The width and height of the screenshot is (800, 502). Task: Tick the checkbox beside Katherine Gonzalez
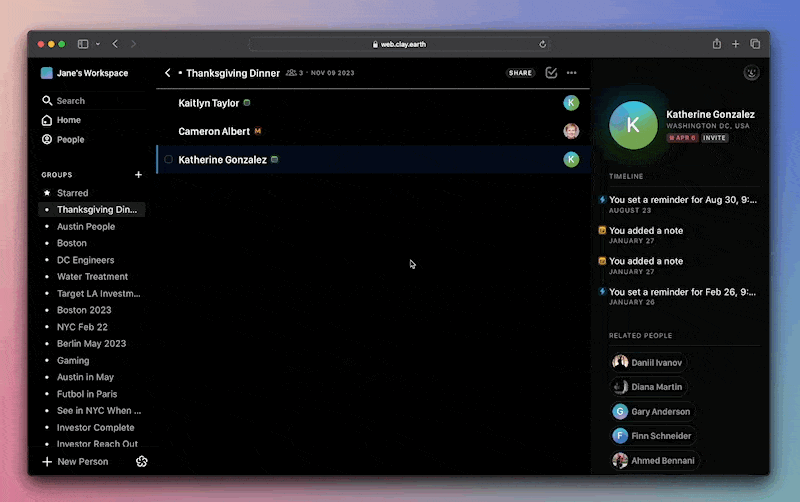point(168,159)
